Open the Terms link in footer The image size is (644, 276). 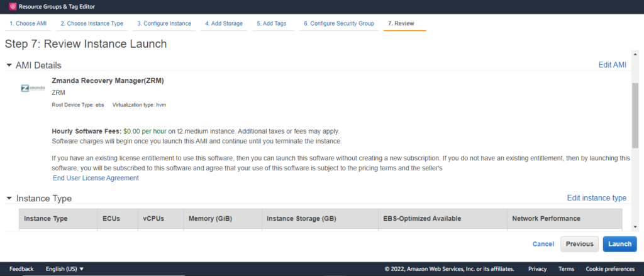point(567,269)
